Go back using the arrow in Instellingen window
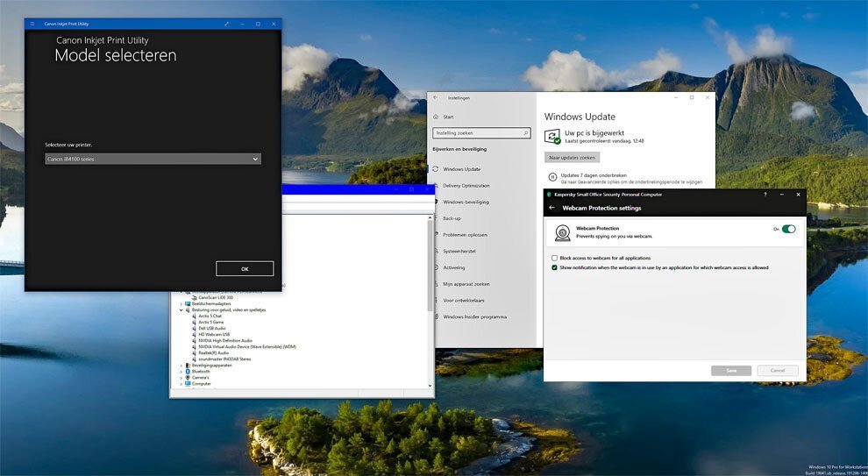The width and height of the screenshot is (868, 476). tap(437, 97)
